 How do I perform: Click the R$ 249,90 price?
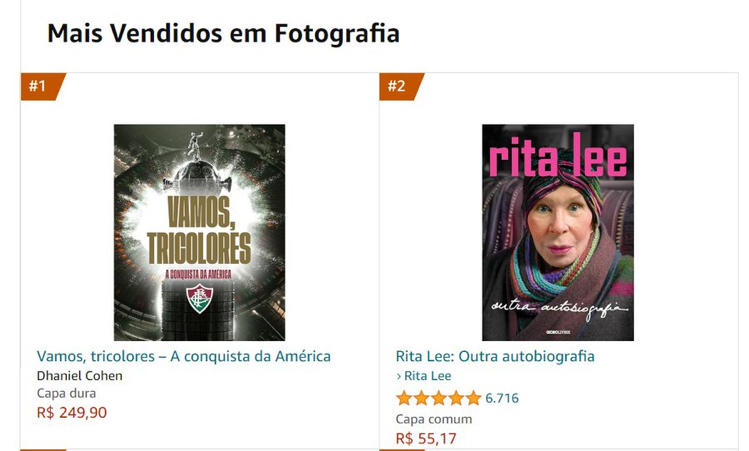click(72, 412)
